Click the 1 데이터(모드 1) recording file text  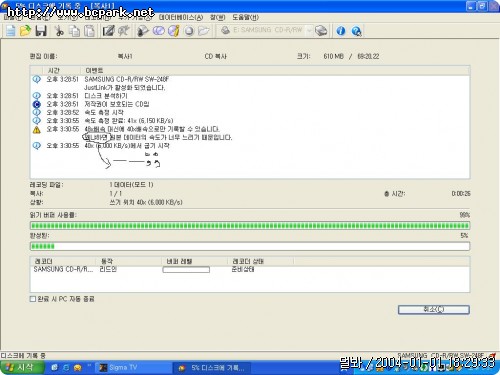point(131,185)
